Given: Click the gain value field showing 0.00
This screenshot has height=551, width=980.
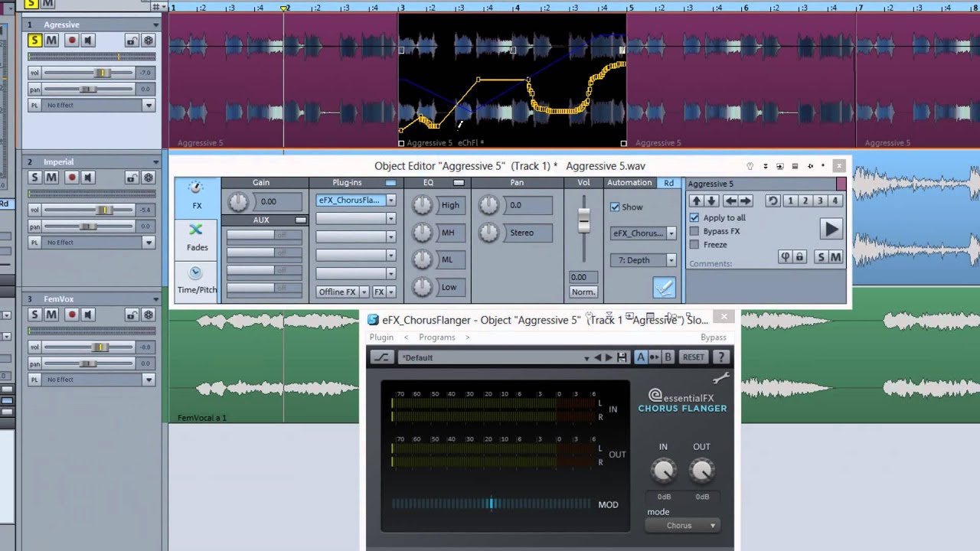Looking at the screenshot, I should (277, 201).
